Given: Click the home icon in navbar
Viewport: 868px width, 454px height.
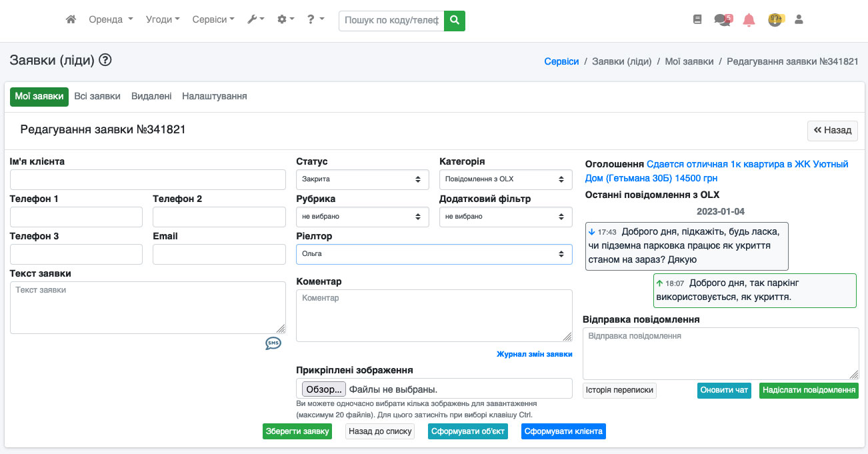Looking at the screenshot, I should (x=71, y=20).
